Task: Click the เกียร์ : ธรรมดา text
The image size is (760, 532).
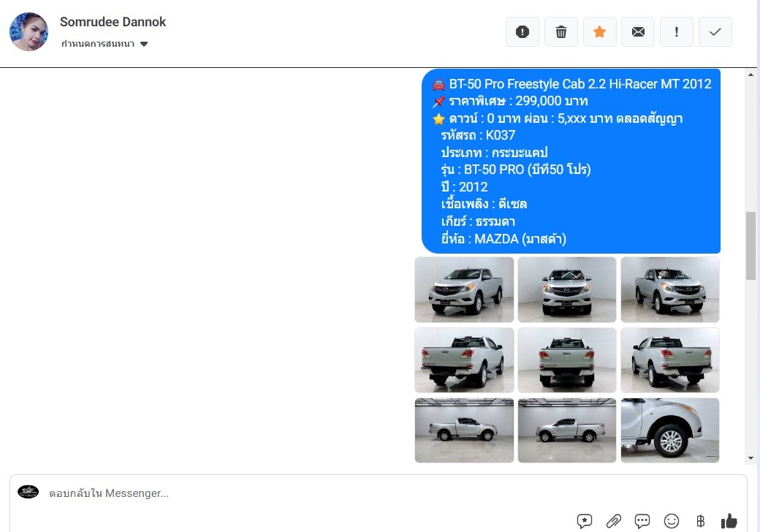Action: point(478,221)
